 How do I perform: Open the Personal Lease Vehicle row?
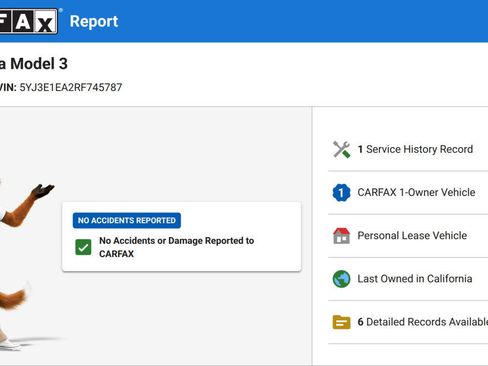point(408,236)
